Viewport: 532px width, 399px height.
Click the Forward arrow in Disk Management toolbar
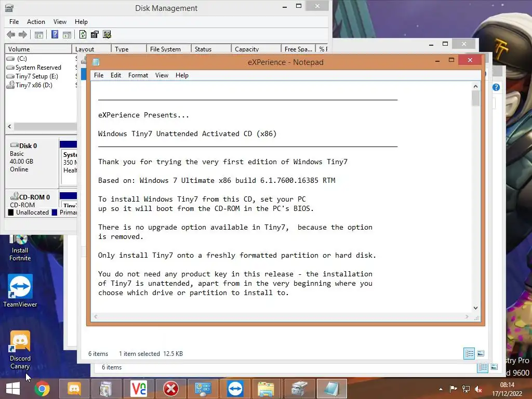pos(23,34)
